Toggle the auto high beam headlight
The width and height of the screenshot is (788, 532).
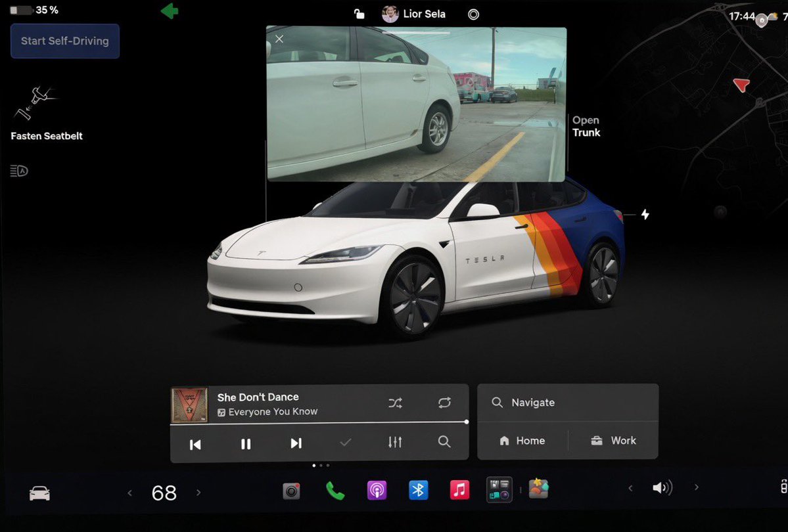(19, 171)
